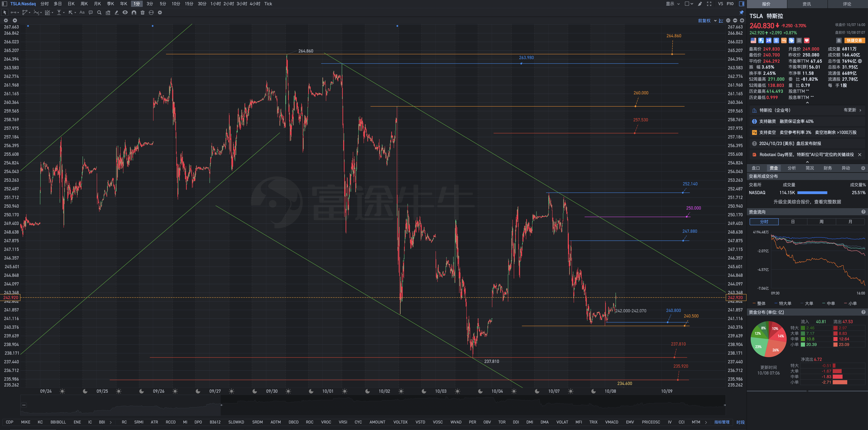Click the chart navigator left handle
The width and height of the screenshot is (868, 430).
point(221,405)
